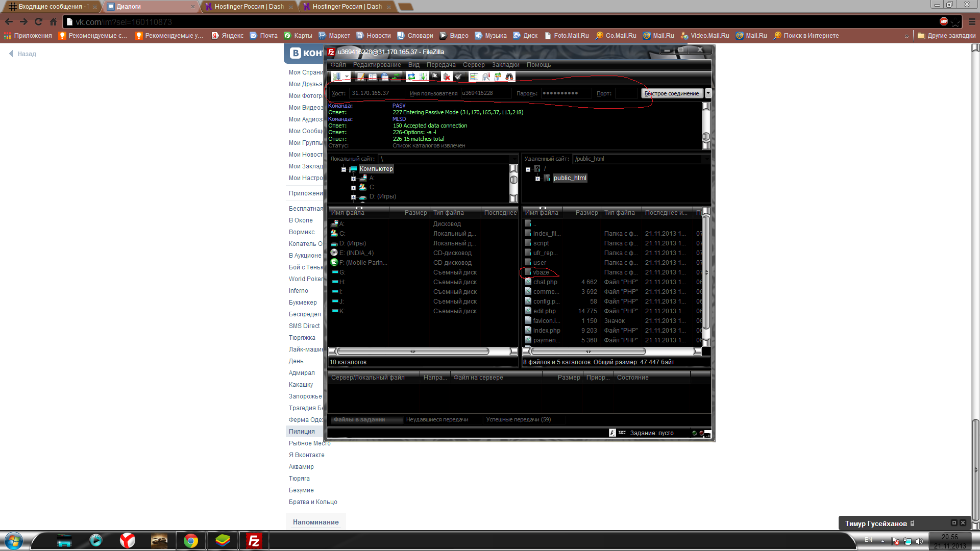Viewport: 980px width, 551px height.
Task: Open the FileZilla Site Manager icon
Action: (337, 77)
